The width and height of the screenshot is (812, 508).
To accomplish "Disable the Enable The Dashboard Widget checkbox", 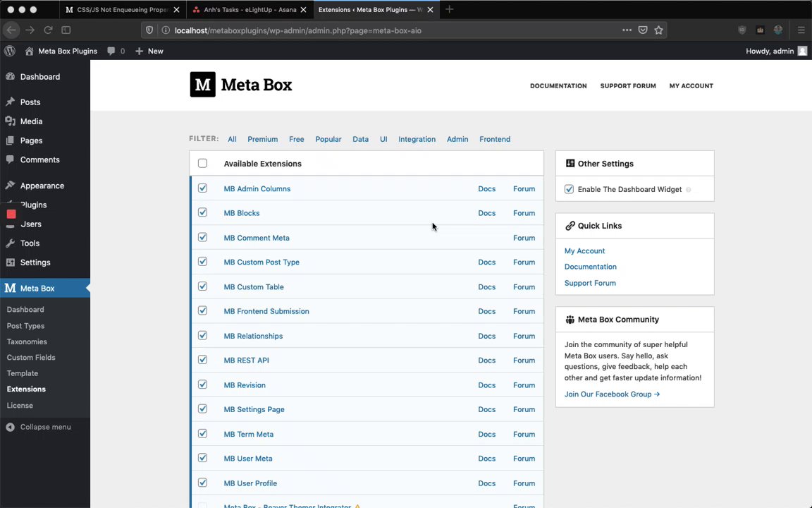I will 569,189.
